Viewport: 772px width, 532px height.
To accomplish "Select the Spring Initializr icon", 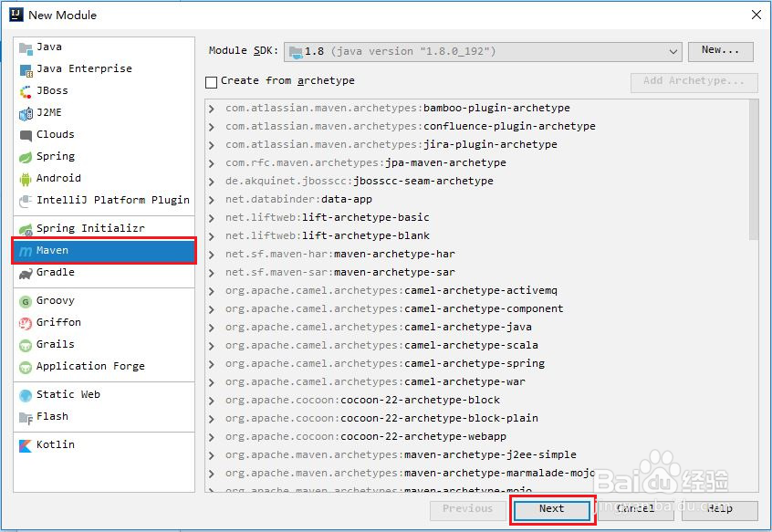I will click(26, 229).
